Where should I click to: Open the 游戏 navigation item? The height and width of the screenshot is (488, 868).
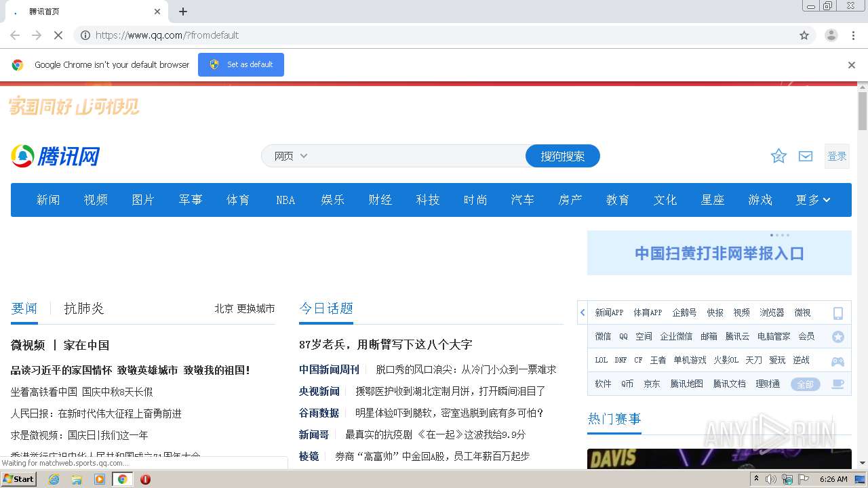(760, 200)
